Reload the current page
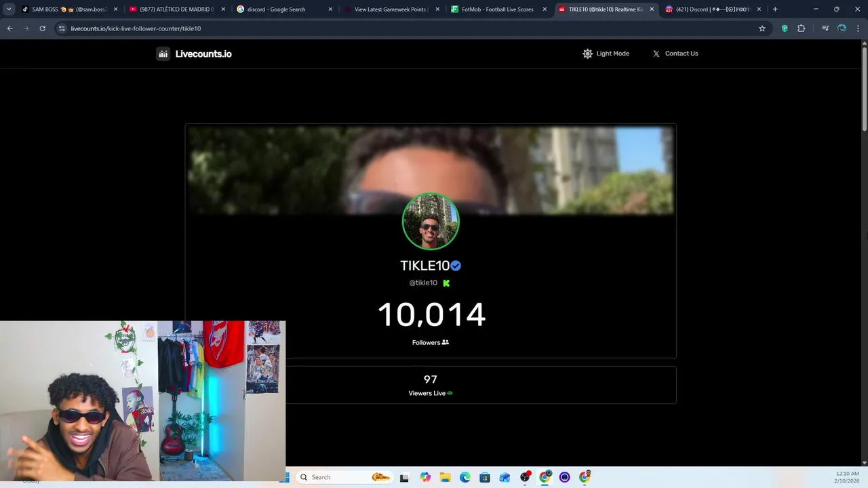868x488 pixels. tap(42, 28)
